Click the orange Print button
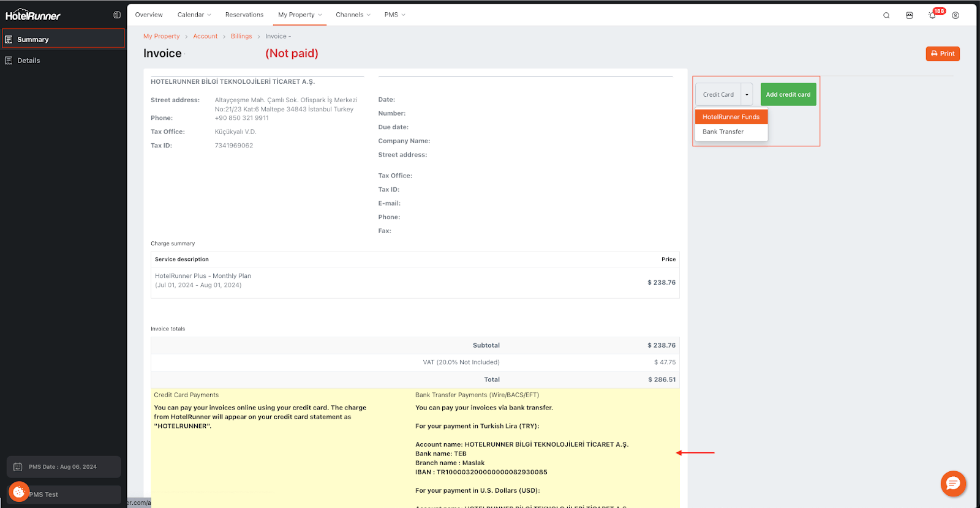 coord(942,54)
